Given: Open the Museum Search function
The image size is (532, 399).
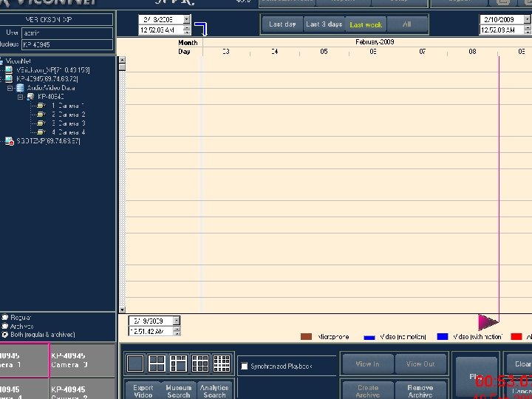Looking at the screenshot, I should pyautogui.click(x=179, y=391).
